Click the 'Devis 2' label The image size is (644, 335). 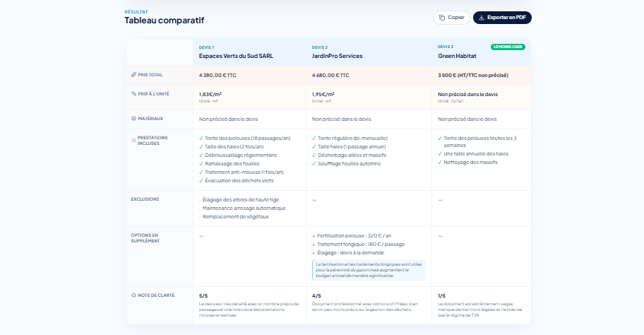(x=320, y=47)
